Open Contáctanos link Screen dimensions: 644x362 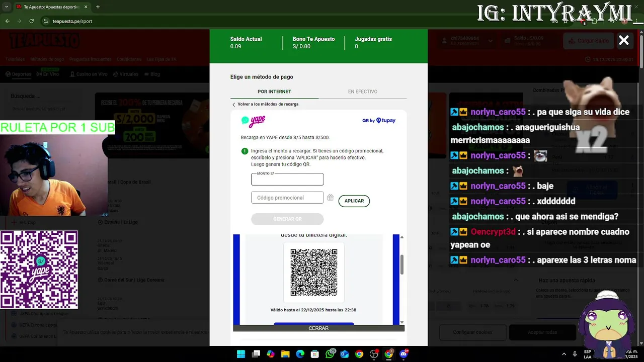(129, 59)
